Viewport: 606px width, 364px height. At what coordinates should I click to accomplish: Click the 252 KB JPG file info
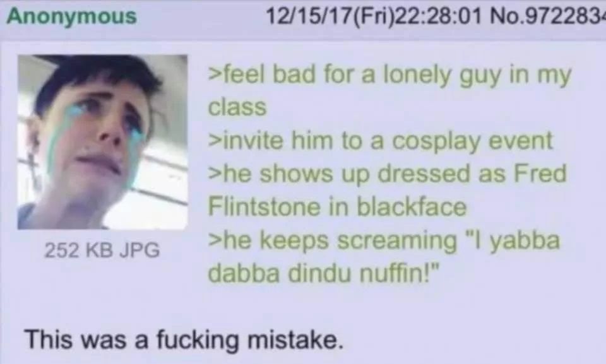102,250
